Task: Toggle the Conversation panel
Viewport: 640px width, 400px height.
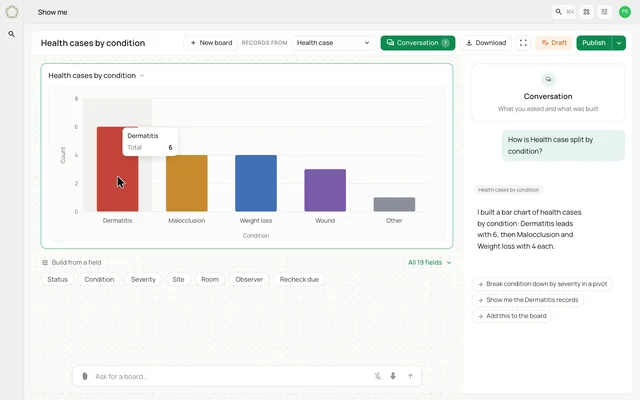Action: 418,43
